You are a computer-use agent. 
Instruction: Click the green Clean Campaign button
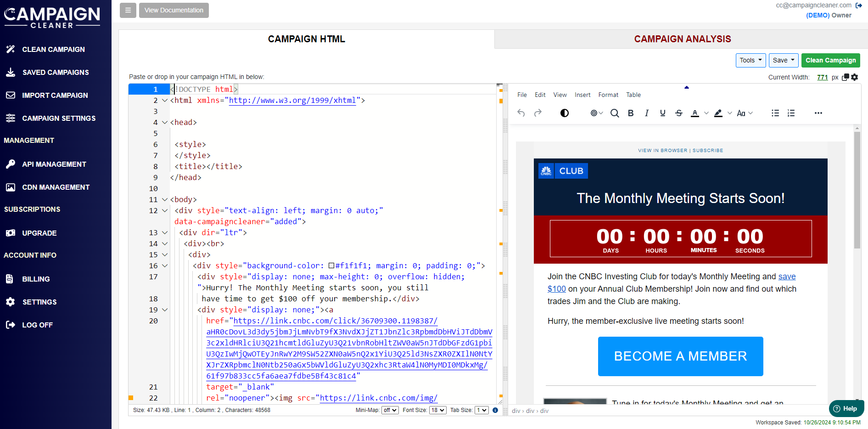[830, 60]
